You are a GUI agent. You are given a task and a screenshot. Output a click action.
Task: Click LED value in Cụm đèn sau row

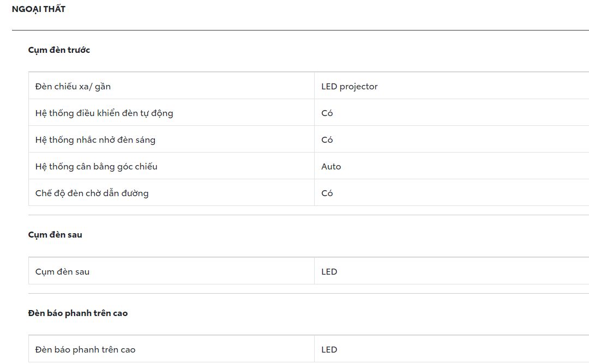329,272
